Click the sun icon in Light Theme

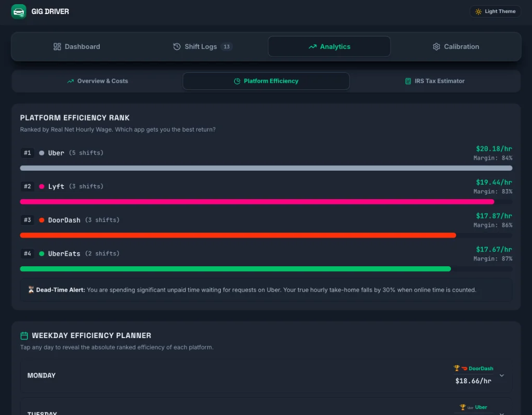478,11
